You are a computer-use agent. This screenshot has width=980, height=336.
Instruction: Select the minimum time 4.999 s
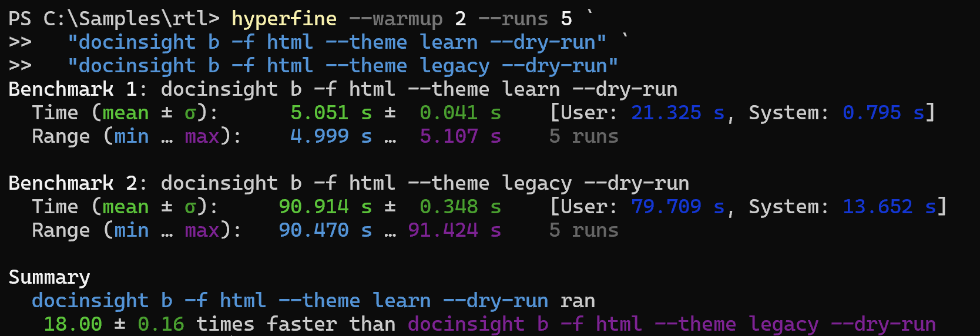(331, 136)
